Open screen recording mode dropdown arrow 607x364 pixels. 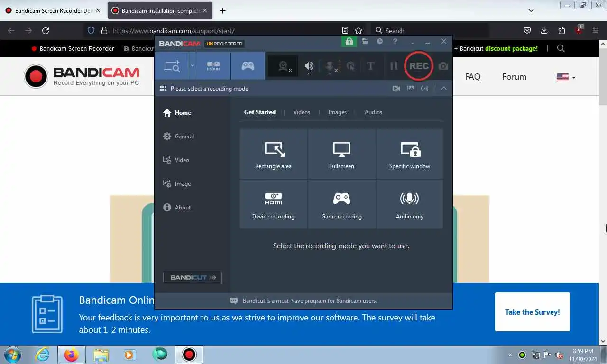(192, 66)
